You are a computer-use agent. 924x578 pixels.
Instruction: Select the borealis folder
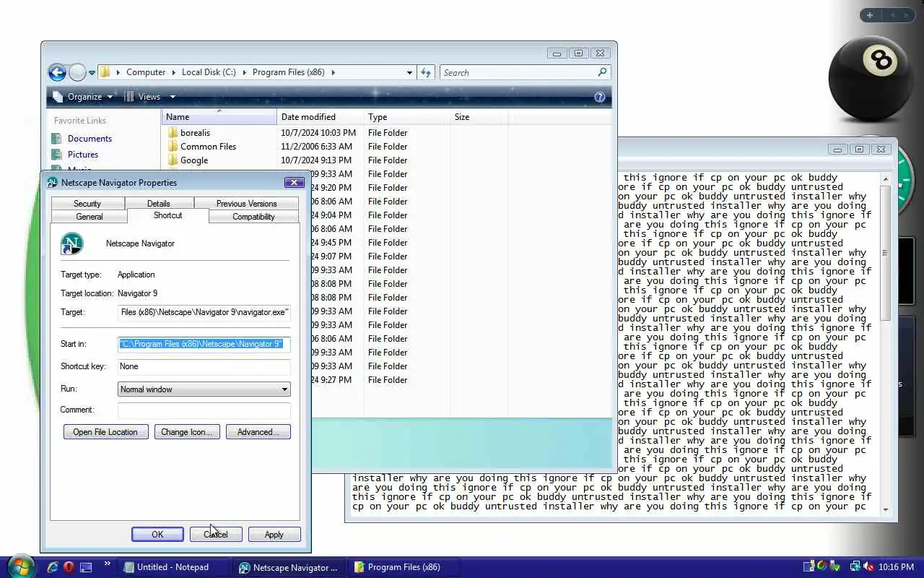(x=195, y=133)
